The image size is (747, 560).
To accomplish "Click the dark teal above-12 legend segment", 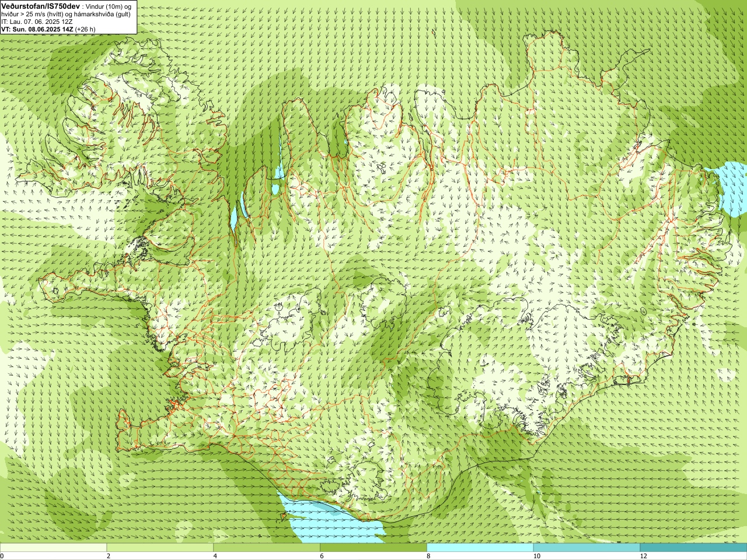I will 693,548.
